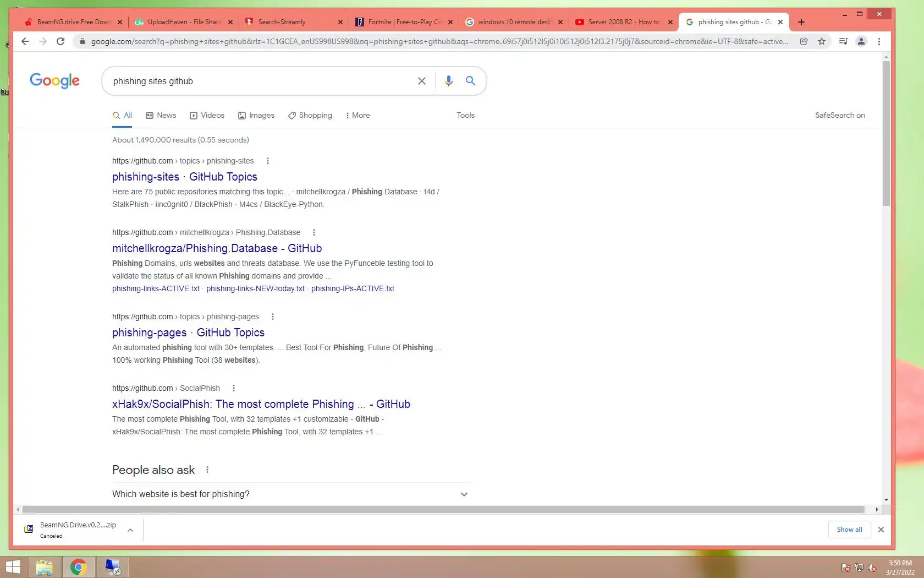Close the windows 10 remote desktop tab
This screenshot has height=578, width=924.
(560, 22)
